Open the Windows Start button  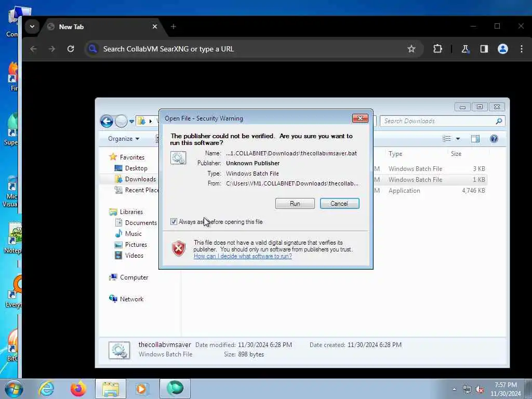click(x=14, y=389)
